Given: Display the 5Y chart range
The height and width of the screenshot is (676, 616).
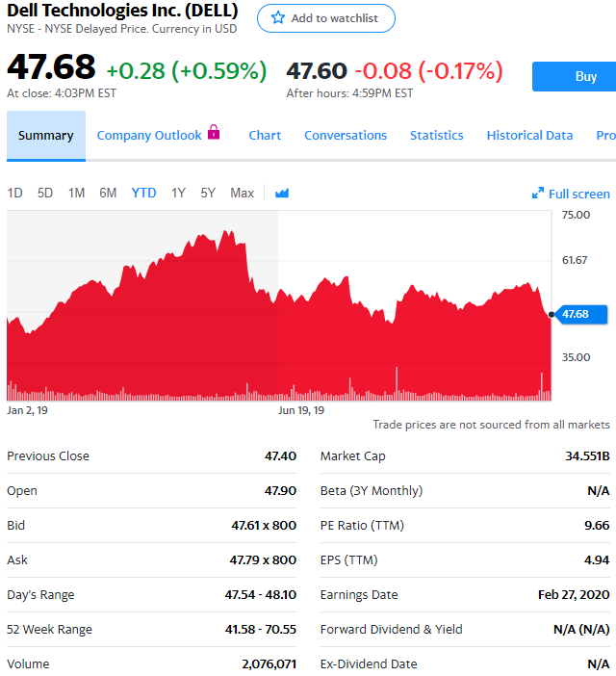Looking at the screenshot, I should 208,193.
